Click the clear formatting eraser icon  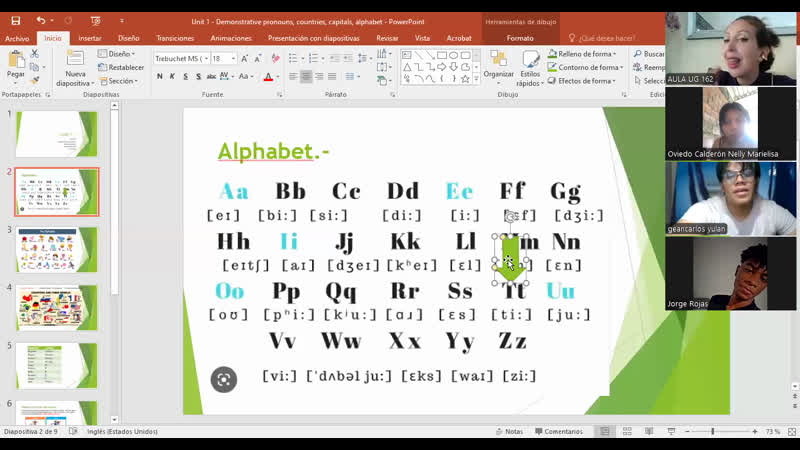pyautogui.click(x=275, y=59)
